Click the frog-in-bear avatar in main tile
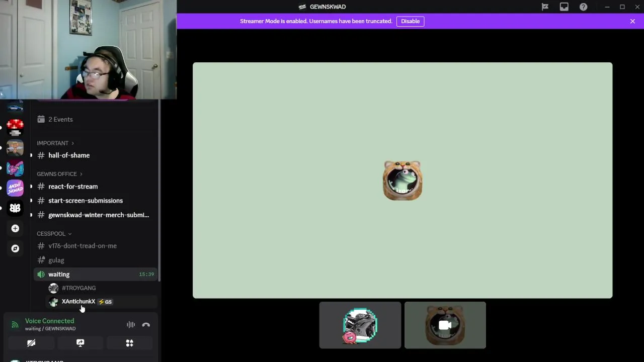The width and height of the screenshot is (644, 362). click(403, 180)
